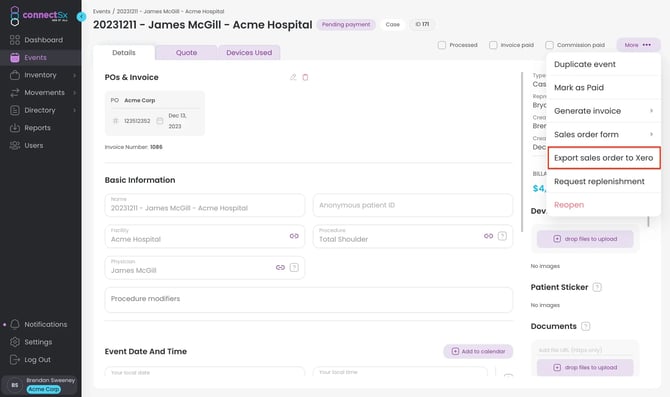This screenshot has height=397, width=670.
Task: Click the ID 171 badge
Action: [422, 25]
